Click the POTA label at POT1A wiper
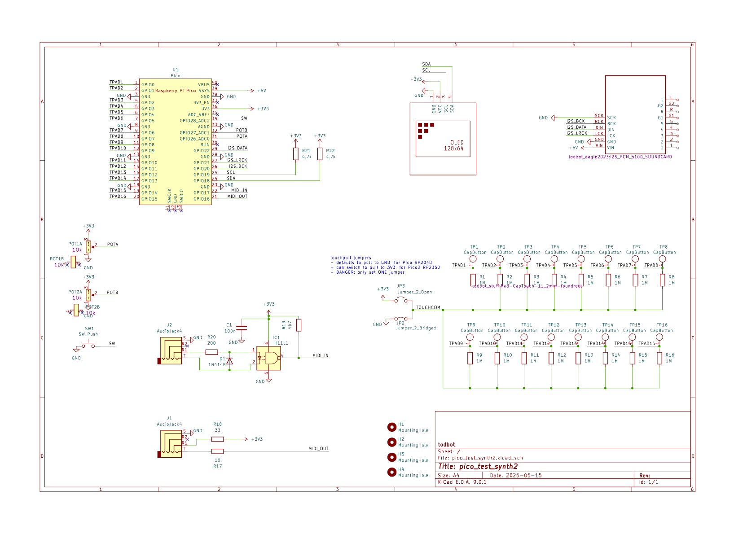756x534 pixels. point(113,245)
